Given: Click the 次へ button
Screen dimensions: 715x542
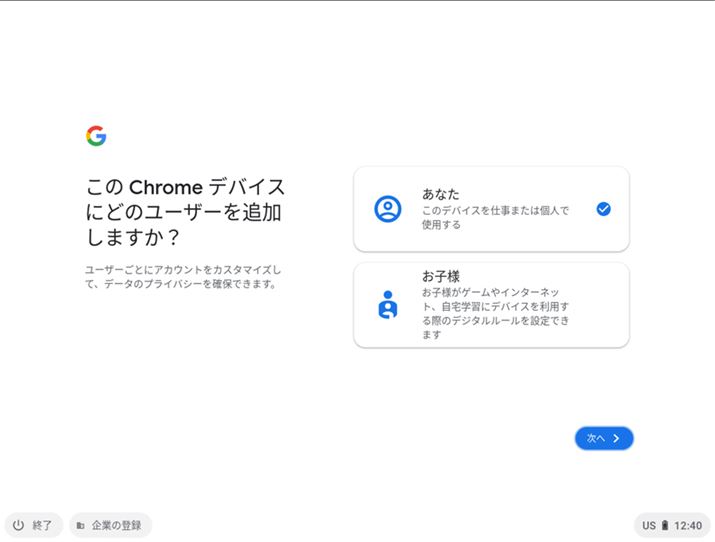Looking at the screenshot, I should click(x=604, y=438).
